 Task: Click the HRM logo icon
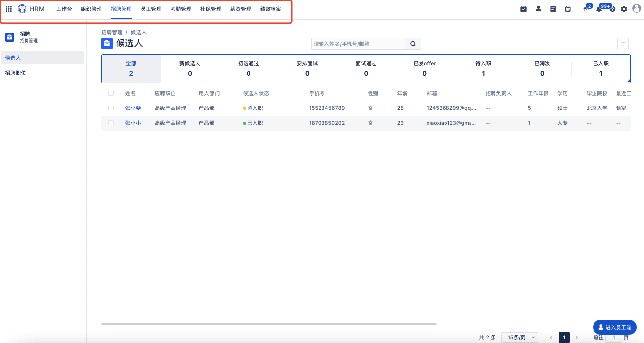(22, 9)
